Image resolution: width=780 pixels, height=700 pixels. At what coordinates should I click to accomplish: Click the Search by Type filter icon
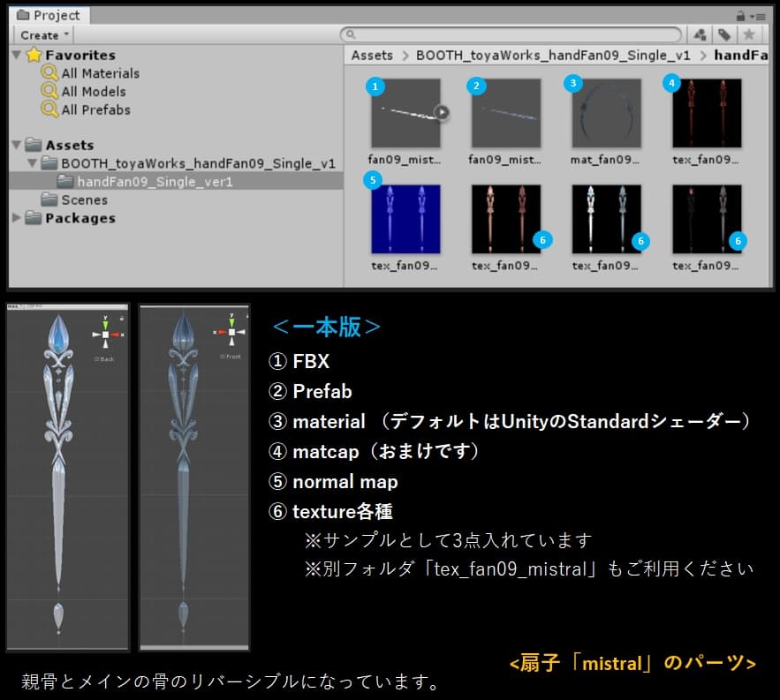[700, 34]
